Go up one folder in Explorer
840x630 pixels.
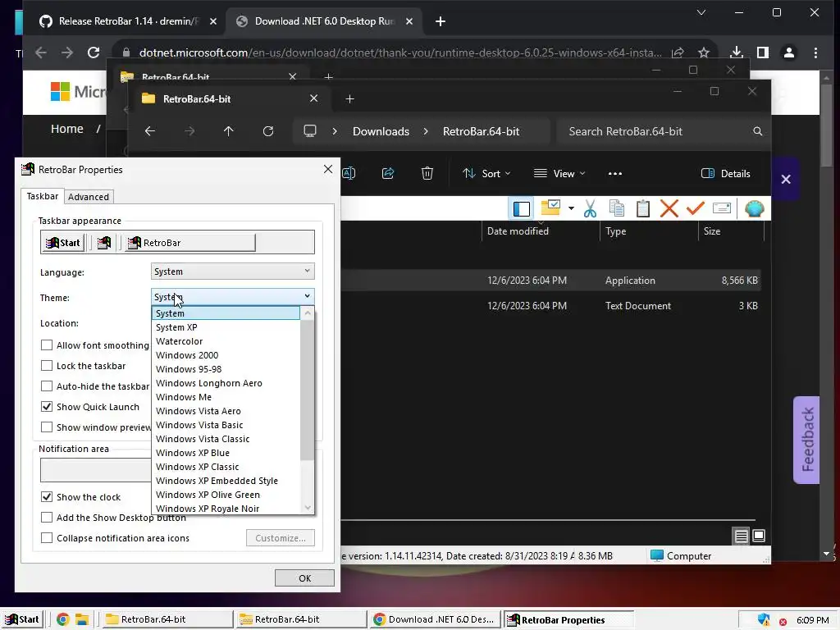[x=229, y=131]
